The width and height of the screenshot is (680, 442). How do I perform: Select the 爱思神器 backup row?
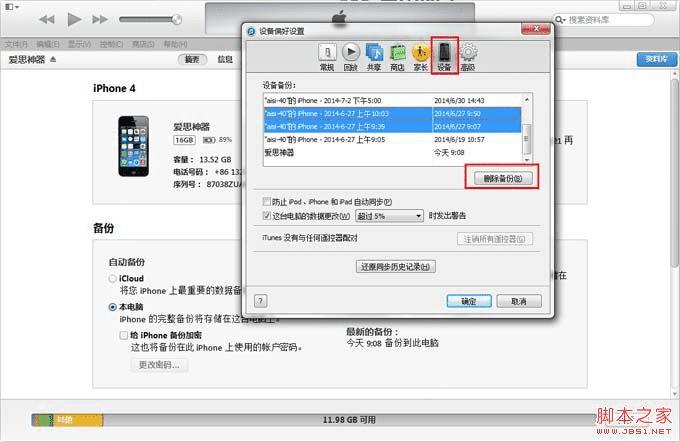392,153
